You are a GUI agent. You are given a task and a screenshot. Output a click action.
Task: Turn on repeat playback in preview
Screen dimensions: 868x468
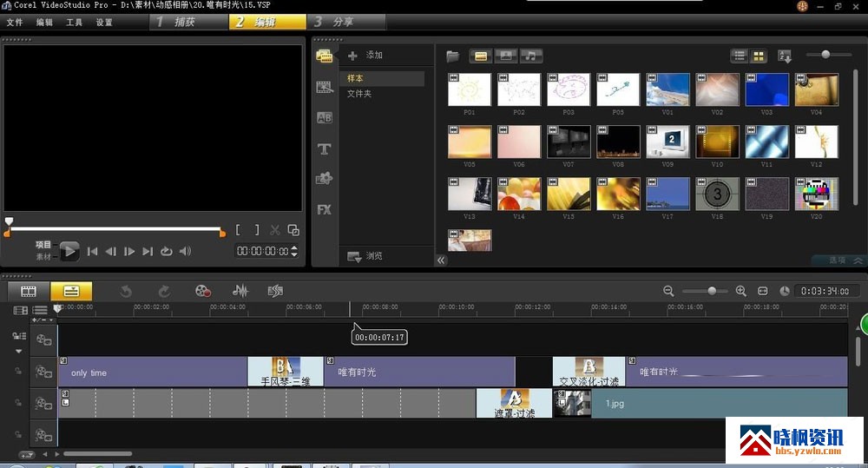click(166, 252)
